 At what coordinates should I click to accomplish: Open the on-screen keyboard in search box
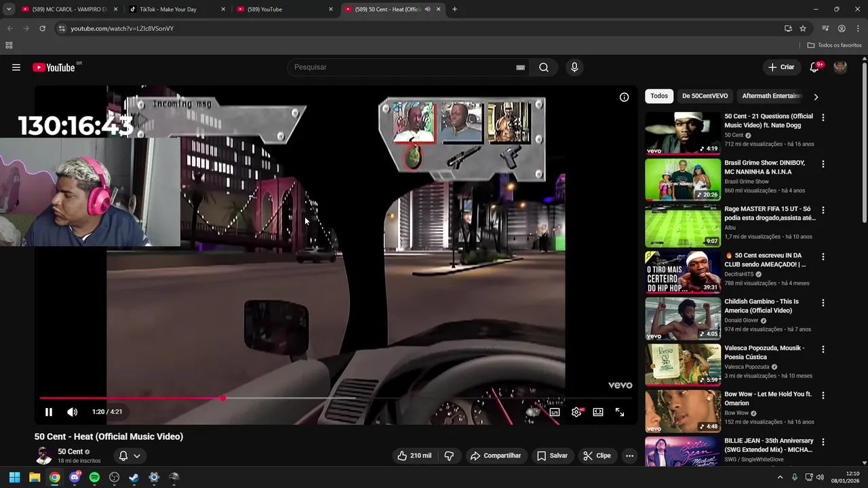(x=520, y=67)
